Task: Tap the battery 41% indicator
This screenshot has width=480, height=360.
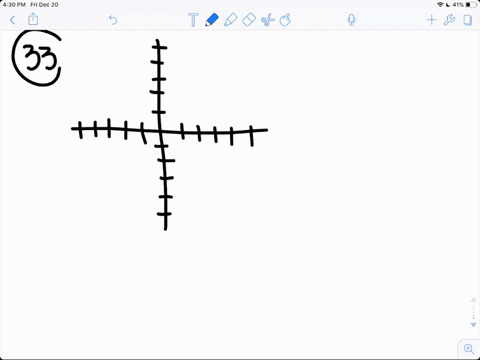Action: coord(465,5)
